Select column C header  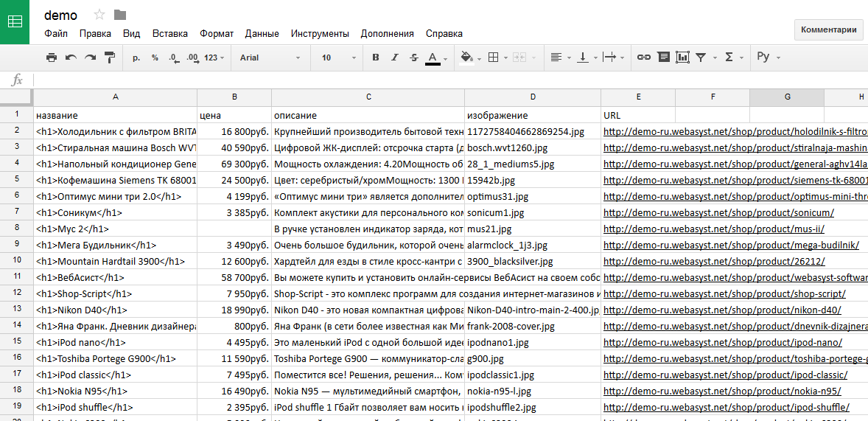[x=368, y=97]
